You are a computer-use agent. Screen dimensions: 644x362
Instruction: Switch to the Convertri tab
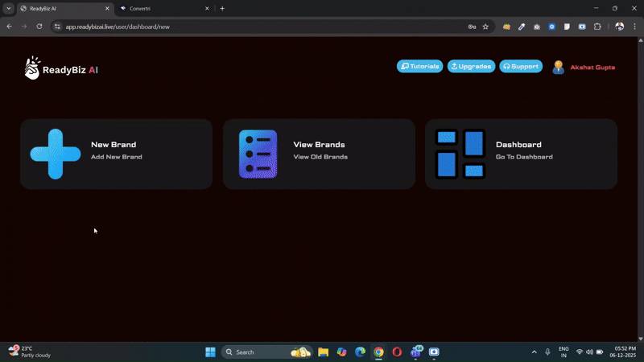pos(164,8)
